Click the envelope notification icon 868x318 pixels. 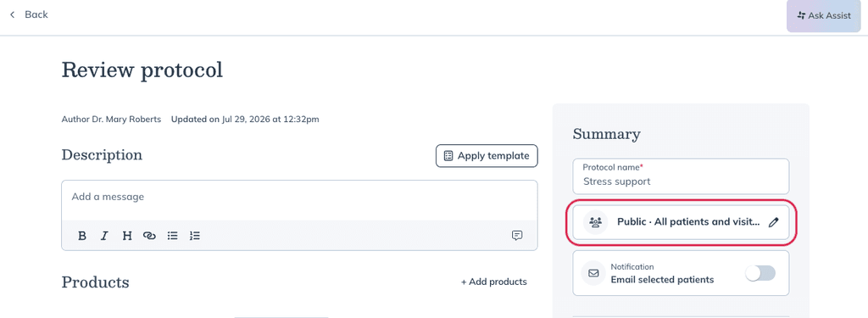(x=593, y=273)
